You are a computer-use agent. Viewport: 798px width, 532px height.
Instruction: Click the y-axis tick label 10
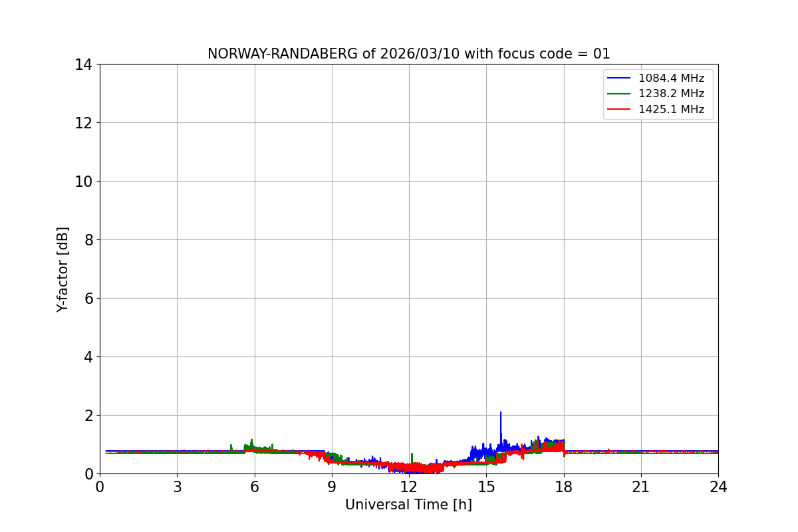tap(84, 182)
